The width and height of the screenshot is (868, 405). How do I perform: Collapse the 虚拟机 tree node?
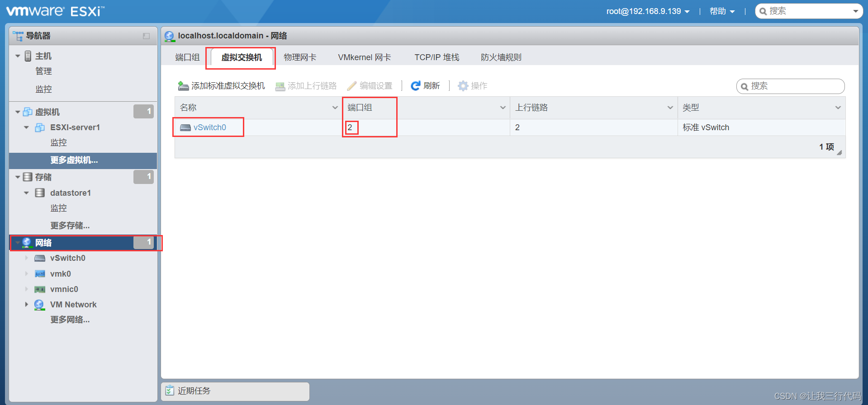point(18,112)
